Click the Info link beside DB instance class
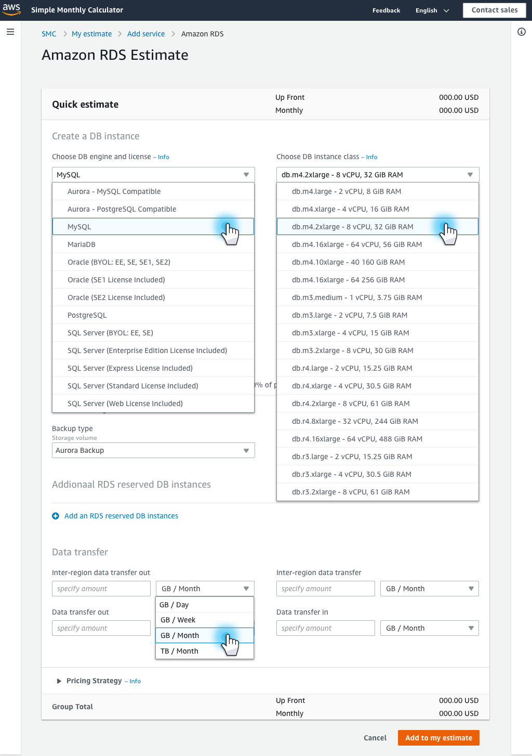The width and height of the screenshot is (532, 756). [371, 157]
